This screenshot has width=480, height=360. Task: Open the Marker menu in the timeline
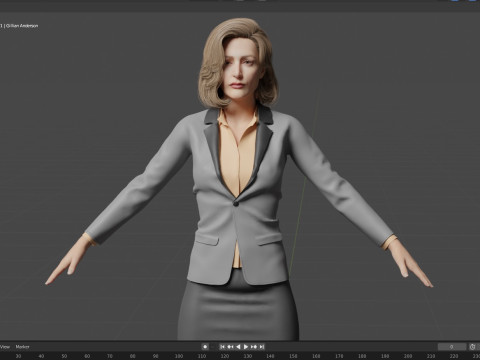click(x=22, y=347)
